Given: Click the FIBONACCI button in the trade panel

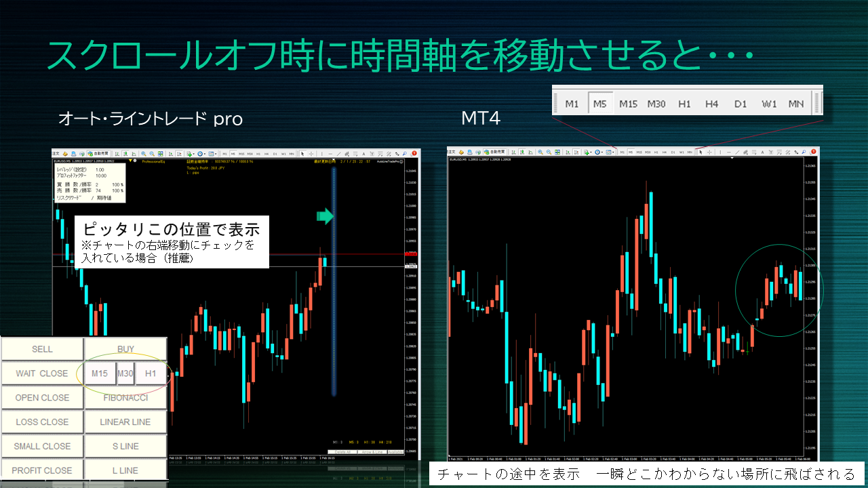Looking at the screenshot, I should [125, 398].
